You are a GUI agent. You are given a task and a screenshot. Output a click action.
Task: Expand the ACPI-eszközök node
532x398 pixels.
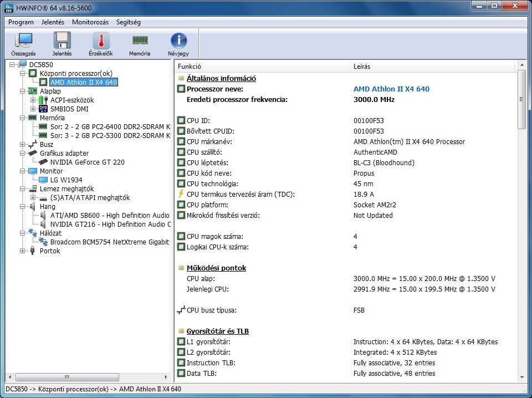[x=33, y=100]
